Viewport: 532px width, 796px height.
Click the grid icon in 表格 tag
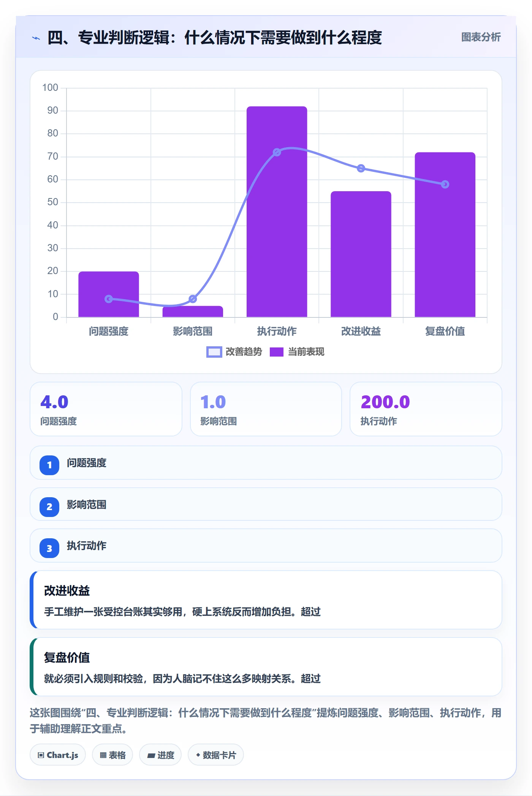click(103, 755)
